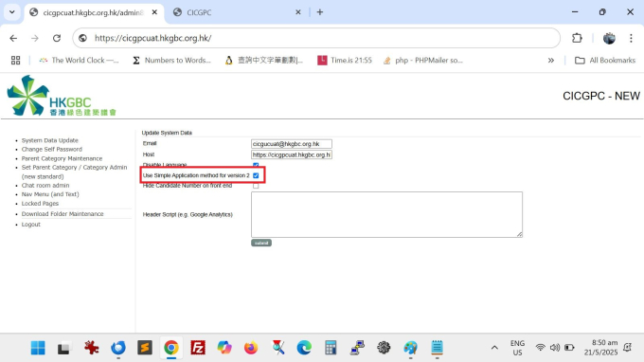The width and height of the screenshot is (644, 362).
Task: Open The World Clock bookmark
Action: pyautogui.click(x=79, y=61)
